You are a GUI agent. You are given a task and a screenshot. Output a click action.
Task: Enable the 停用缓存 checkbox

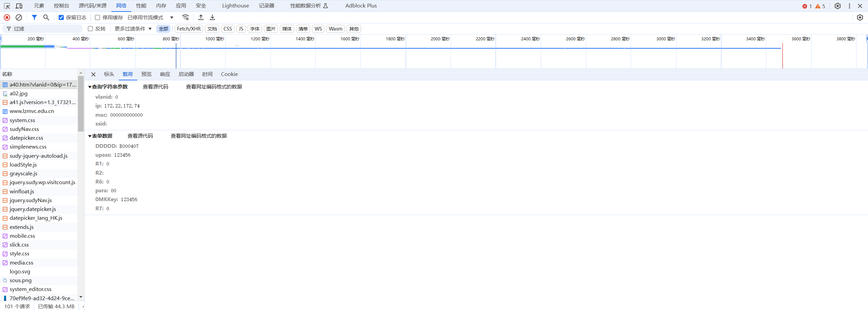[x=98, y=17]
